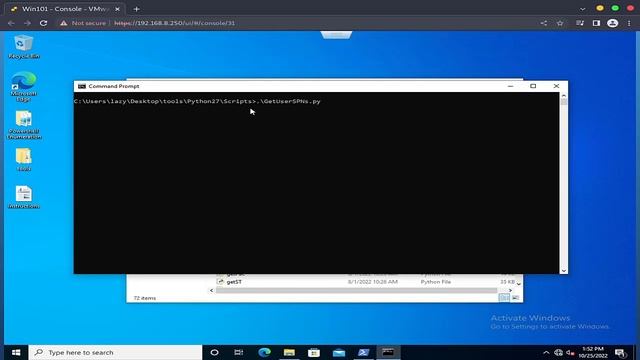Switch to Command Prompt taskbar item
640x360 pixels.
pos(388,352)
